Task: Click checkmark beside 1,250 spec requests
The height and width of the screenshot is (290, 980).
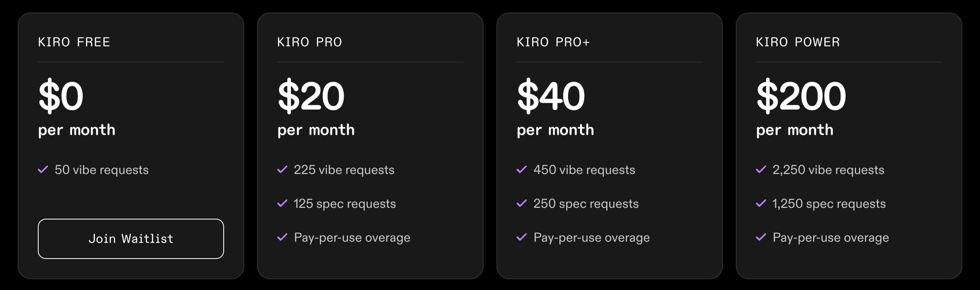Action: [x=761, y=203]
